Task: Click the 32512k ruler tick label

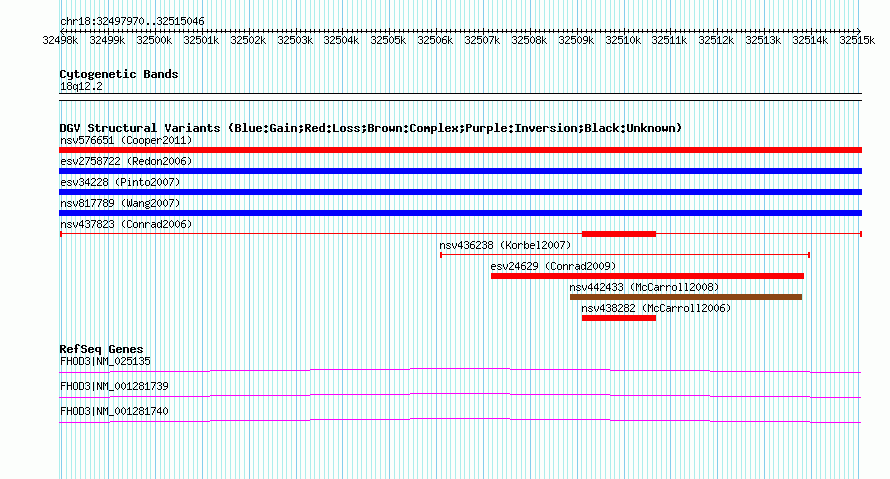Action: (x=716, y=40)
